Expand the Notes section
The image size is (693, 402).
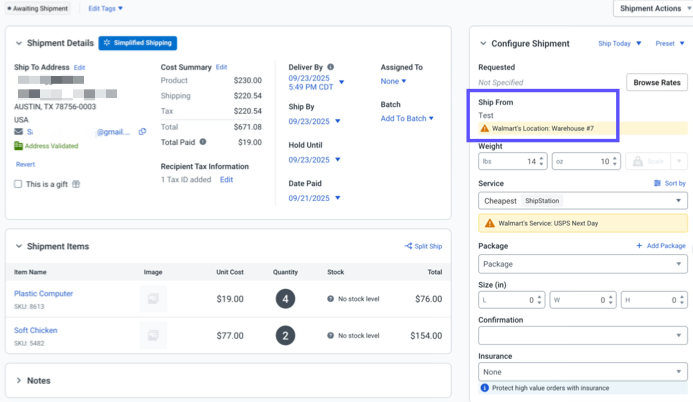20,380
